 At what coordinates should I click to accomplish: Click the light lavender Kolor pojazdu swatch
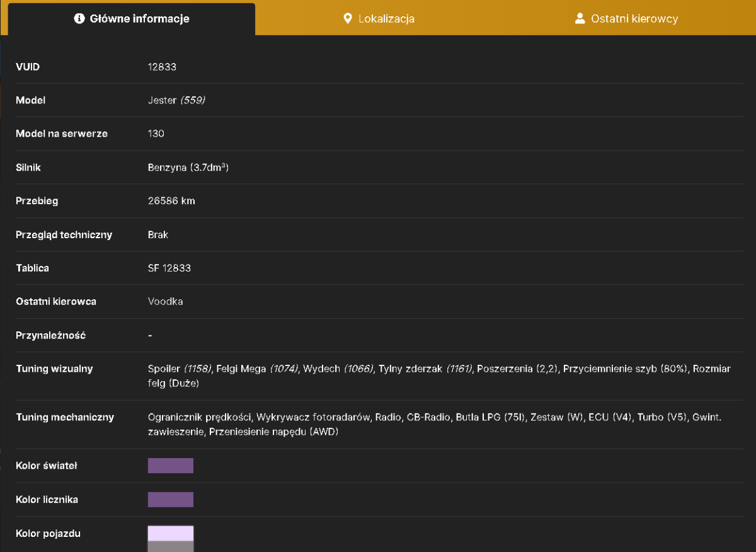[171, 533]
